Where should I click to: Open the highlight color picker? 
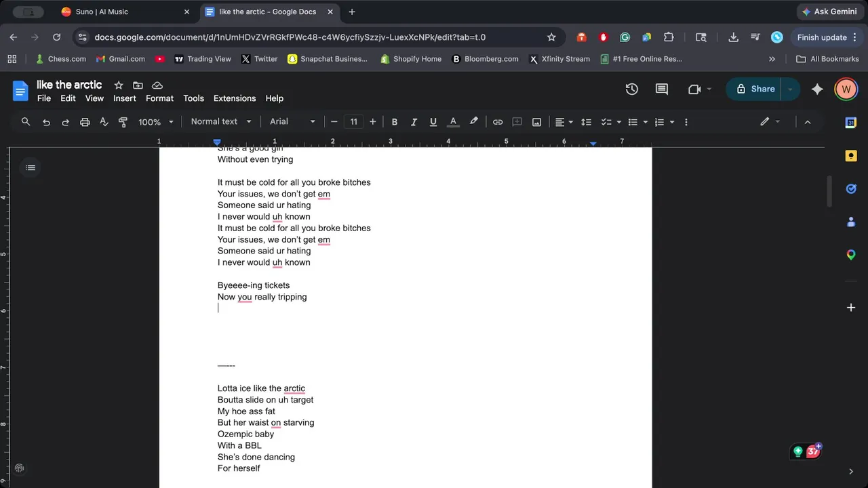(x=473, y=122)
